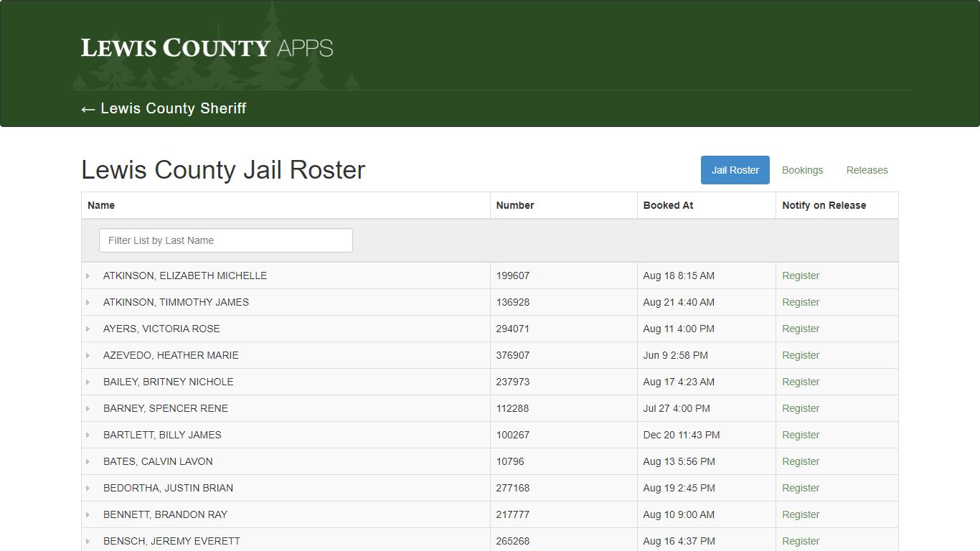Expand the AZEVEDO, HEATHER MARIE row
This screenshot has width=980, height=551.
[88, 355]
